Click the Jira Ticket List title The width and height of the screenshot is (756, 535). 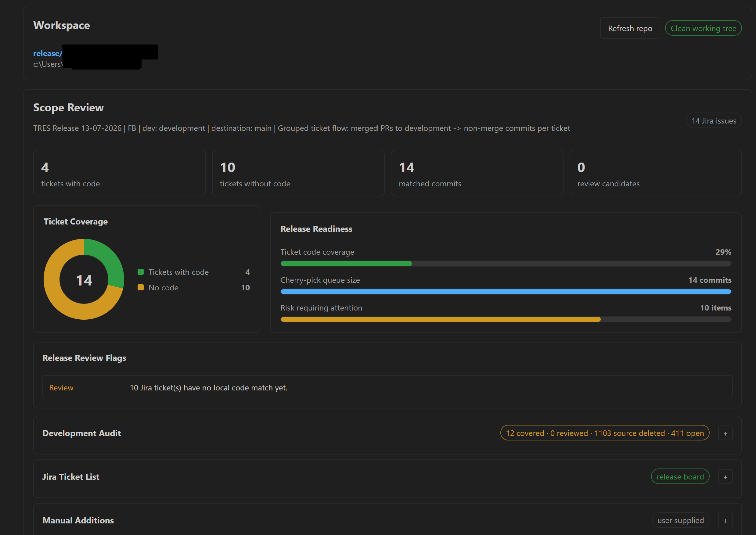71,477
